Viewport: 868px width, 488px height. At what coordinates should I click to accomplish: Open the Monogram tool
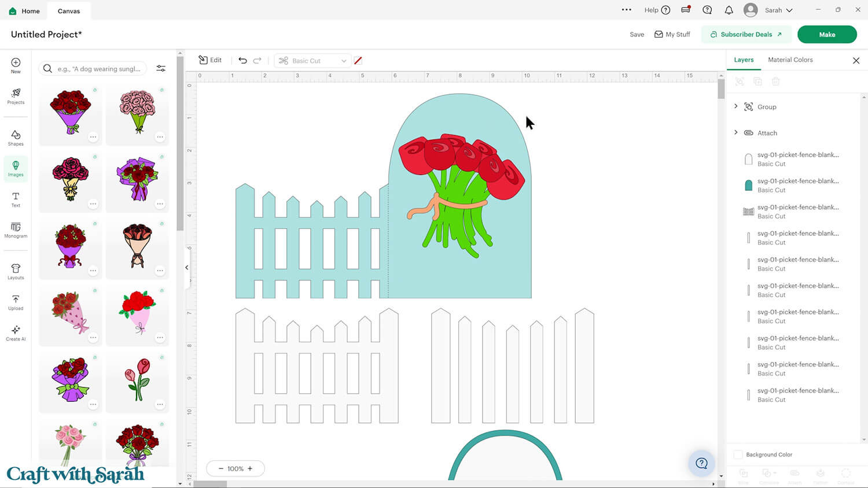16,230
